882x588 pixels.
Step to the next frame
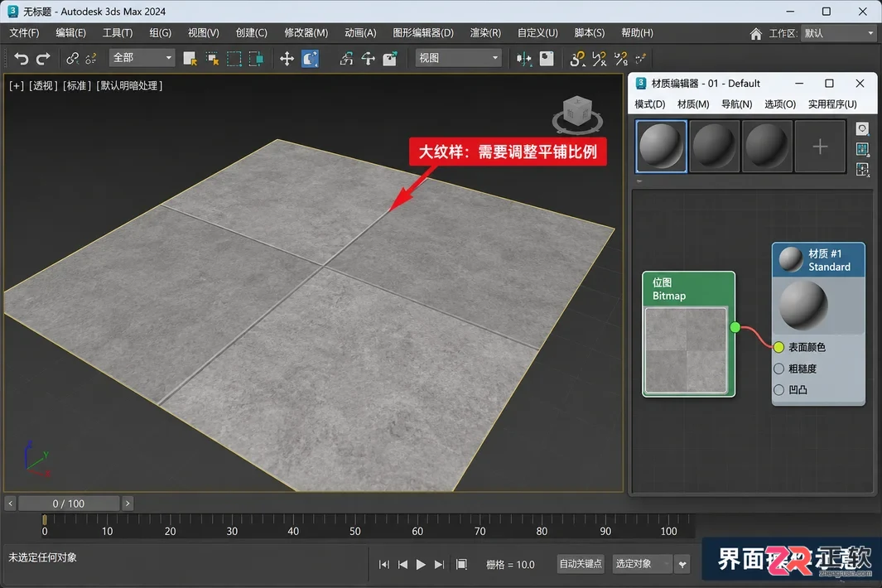(439, 564)
